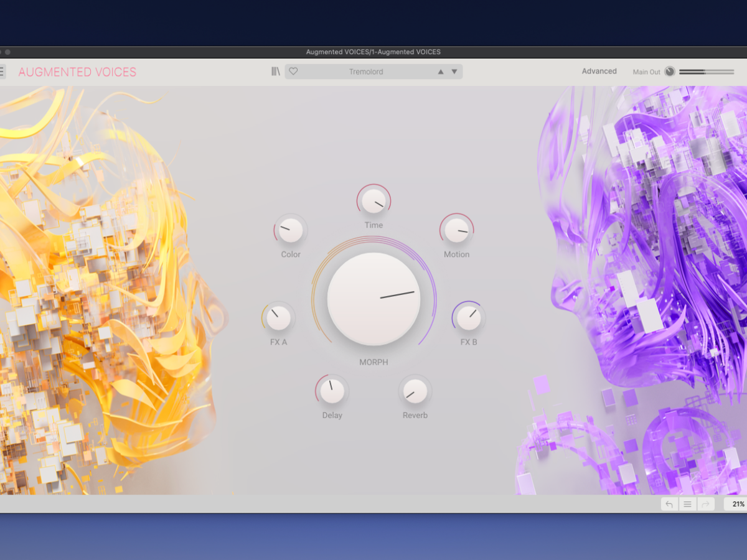
Task: Click the Delay knob
Action: tap(332, 391)
